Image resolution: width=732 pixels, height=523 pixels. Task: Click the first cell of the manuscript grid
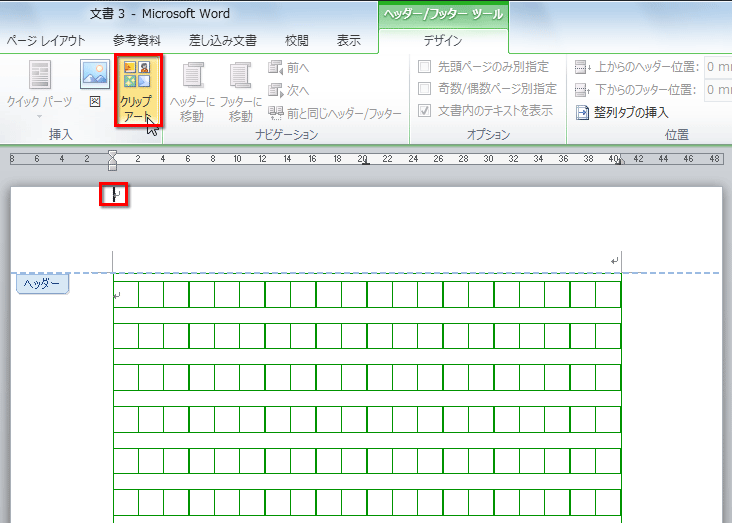[x=126, y=295]
